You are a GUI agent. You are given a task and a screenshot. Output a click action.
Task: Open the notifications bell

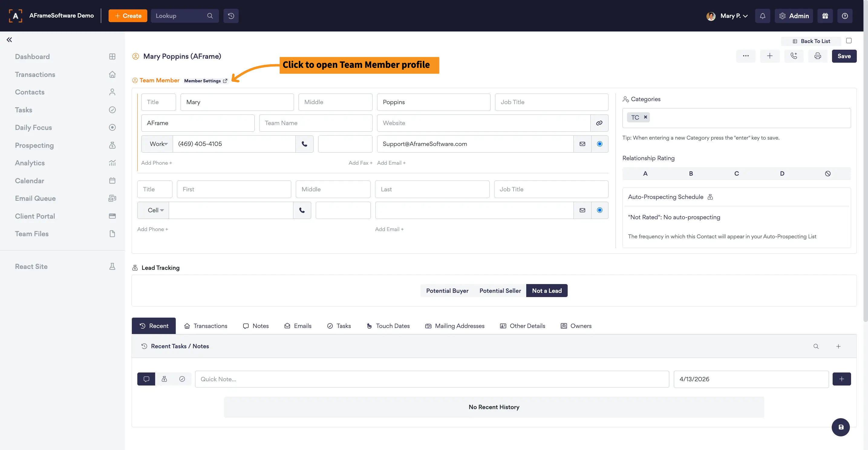(762, 16)
